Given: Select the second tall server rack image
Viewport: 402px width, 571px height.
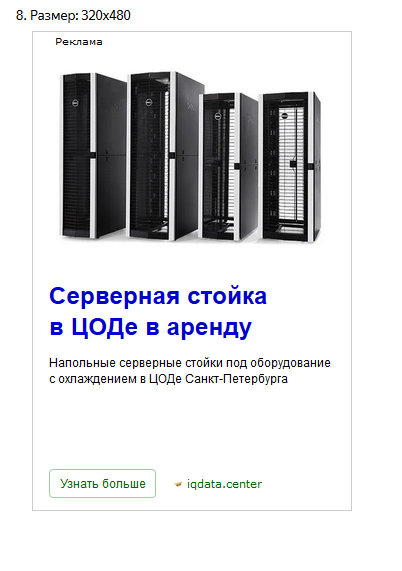Looking at the screenshot, I should pyautogui.click(x=166, y=156).
